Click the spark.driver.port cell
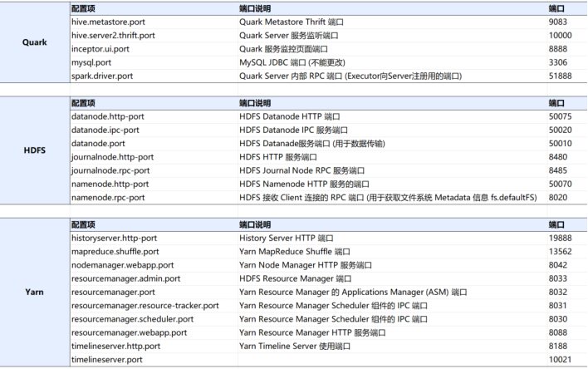This screenshot has width=588, height=369. coord(154,76)
